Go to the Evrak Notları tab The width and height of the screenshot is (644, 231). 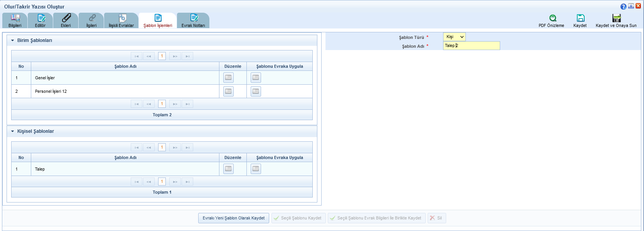pyautogui.click(x=193, y=21)
